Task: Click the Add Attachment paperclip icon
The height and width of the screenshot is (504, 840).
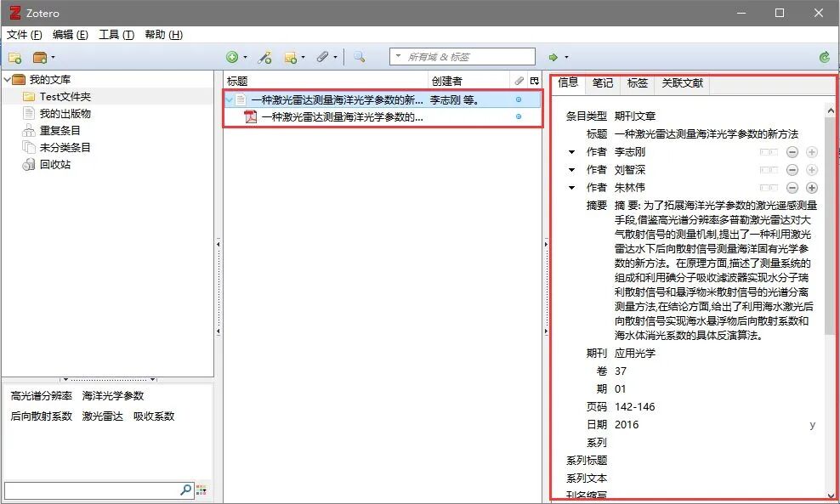Action: tap(322, 57)
